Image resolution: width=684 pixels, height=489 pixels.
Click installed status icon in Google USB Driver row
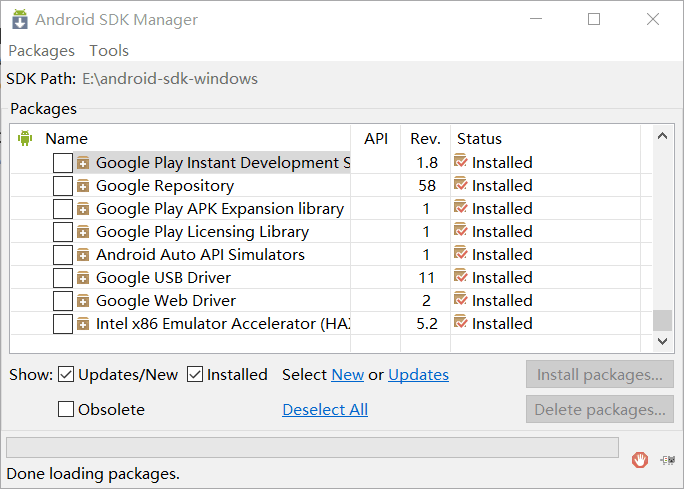tap(461, 277)
